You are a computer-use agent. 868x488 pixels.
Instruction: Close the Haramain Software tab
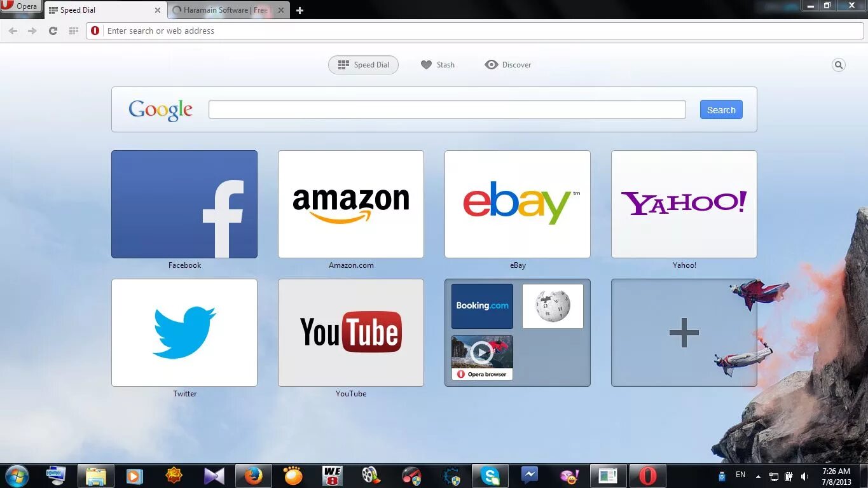281,10
